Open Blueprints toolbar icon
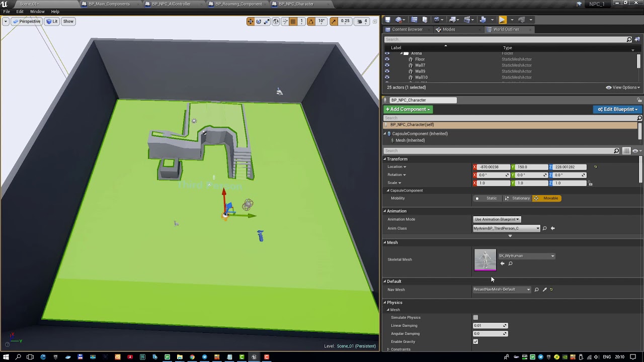Viewport: 644px width, 362px height. (x=452, y=20)
